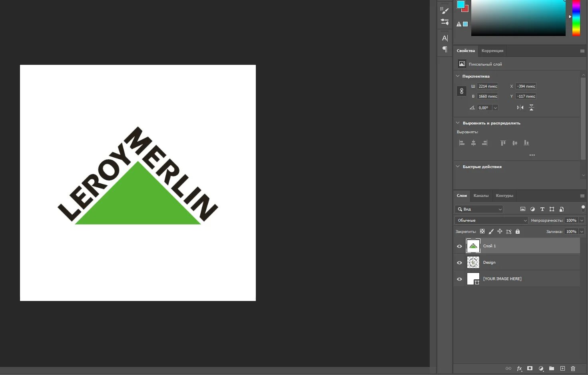Switch to the Каналы tab
This screenshot has width=588, height=375.
pos(481,196)
